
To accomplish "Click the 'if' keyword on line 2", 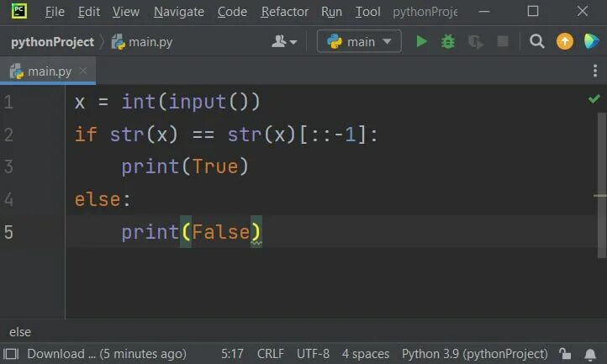I will (86, 135).
